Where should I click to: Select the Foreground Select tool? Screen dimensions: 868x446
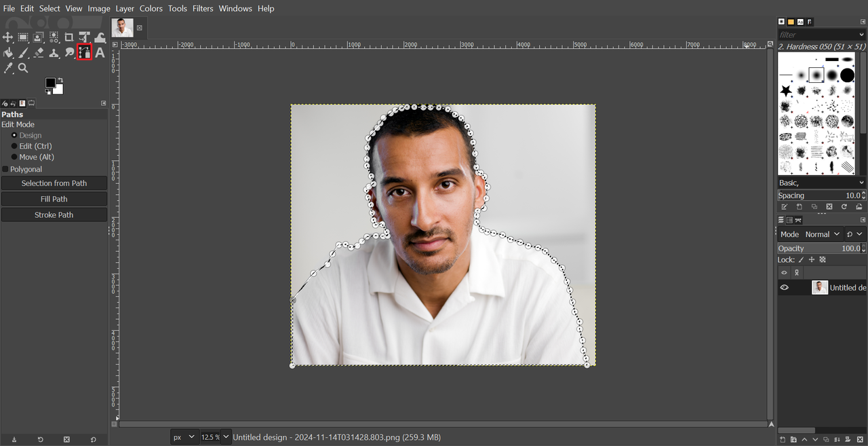tap(39, 37)
